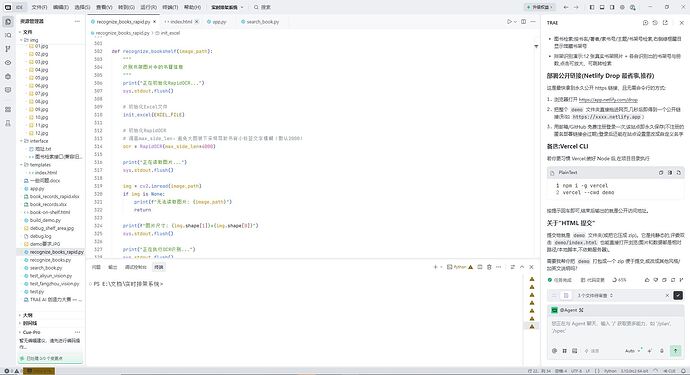The width and height of the screenshot is (690, 375).
Task: Open the Search icon in the activity bar
Action: tap(8, 35)
